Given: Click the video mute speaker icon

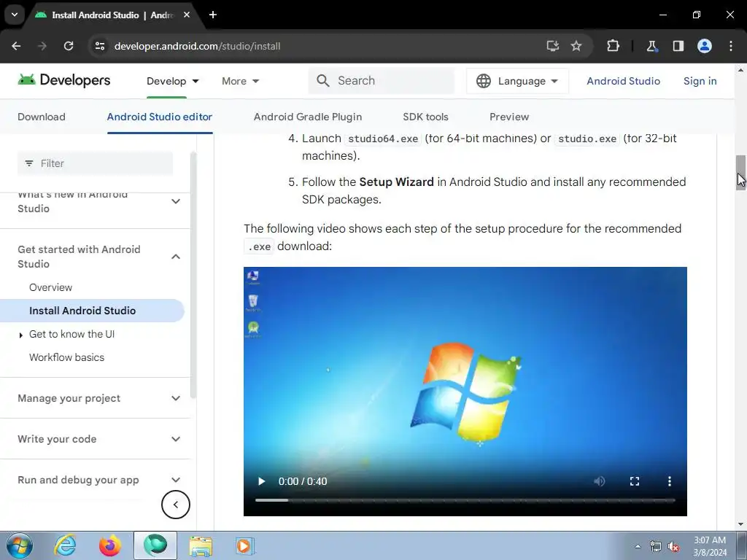Looking at the screenshot, I should 600,481.
